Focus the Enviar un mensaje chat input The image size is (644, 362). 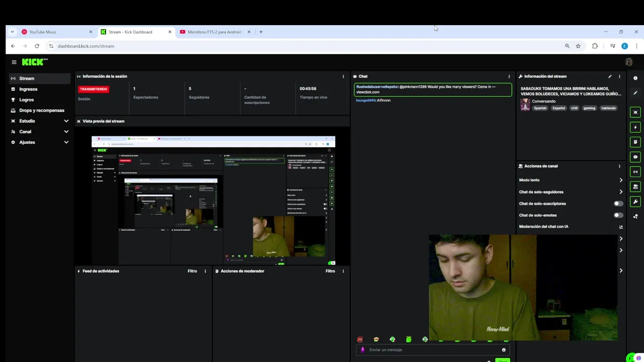433,350
